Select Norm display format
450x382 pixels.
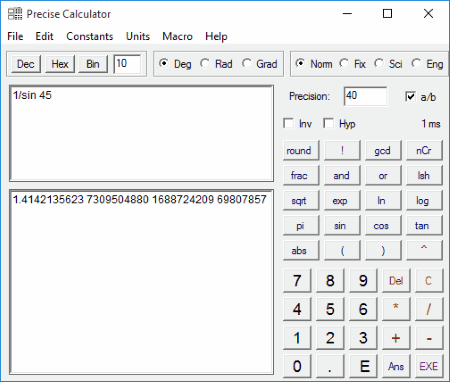point(314,64)
